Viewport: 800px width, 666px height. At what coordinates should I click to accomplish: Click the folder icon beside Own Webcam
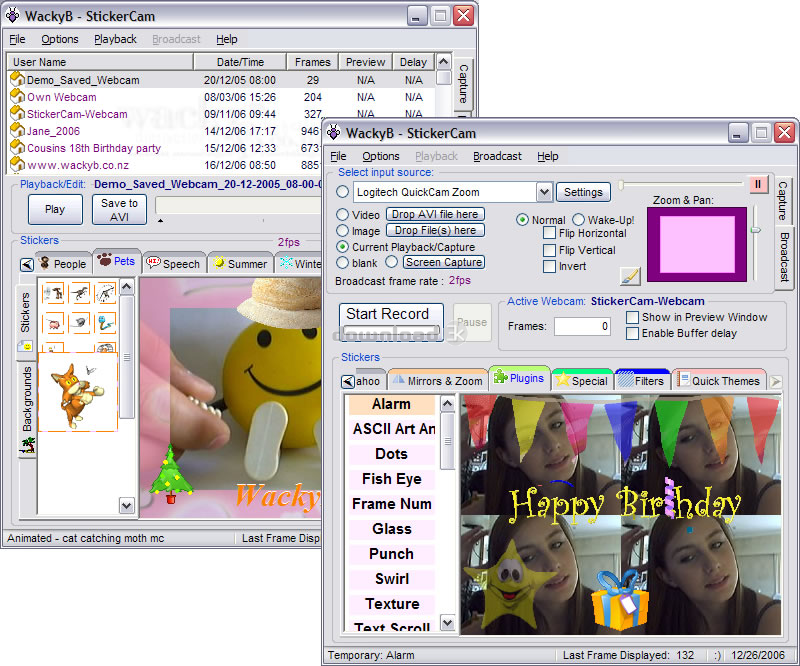point(18,96)
